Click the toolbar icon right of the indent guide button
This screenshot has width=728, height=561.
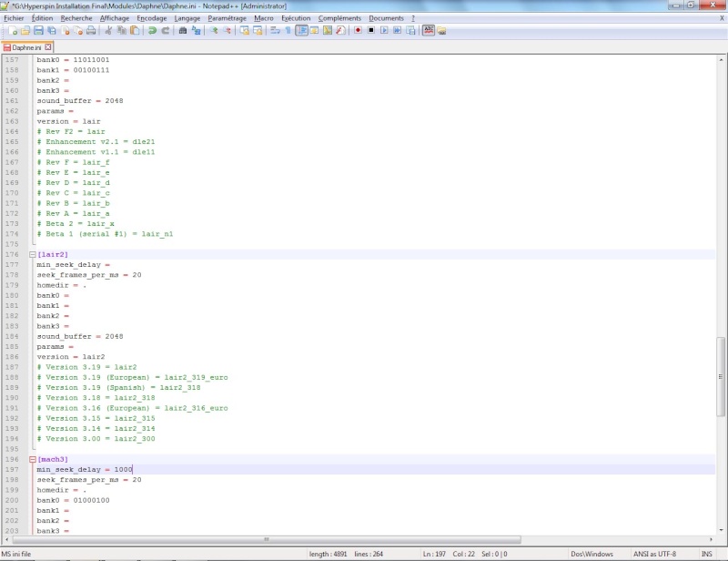pos(314,31)
